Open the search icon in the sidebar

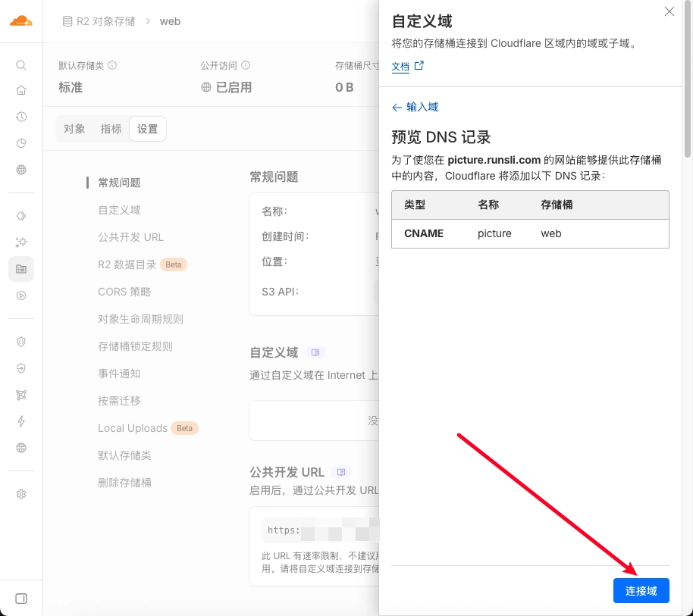[x=21, y=65]
